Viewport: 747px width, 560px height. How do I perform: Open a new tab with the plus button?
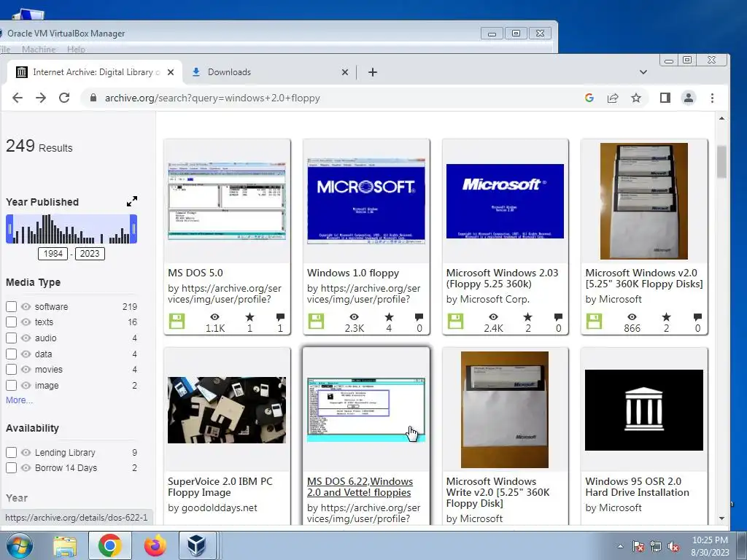(x=373, y=72)
